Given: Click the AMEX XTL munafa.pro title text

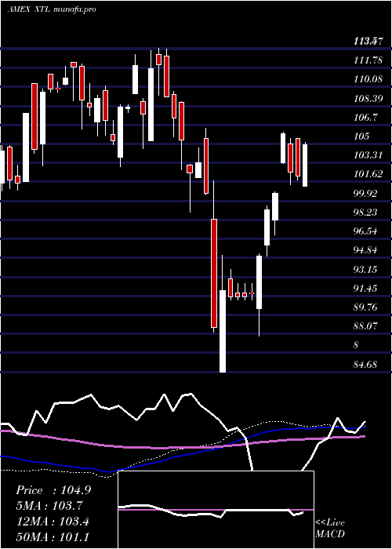Looking at the screenshot, I should [52, 9].
